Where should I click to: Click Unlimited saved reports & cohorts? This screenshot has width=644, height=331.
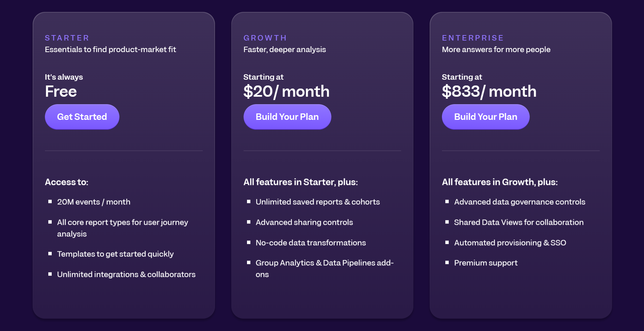click(317, 202)
